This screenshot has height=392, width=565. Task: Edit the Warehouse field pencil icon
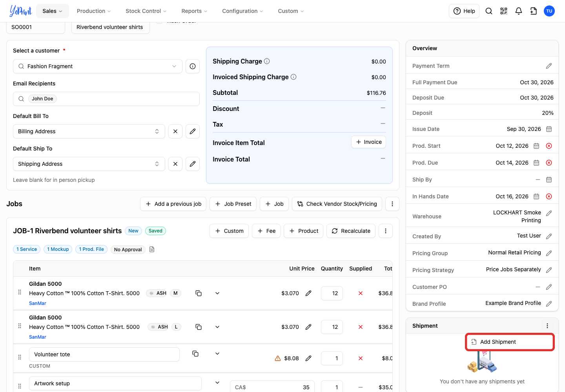pyautogui.click(x=549, y=213)
